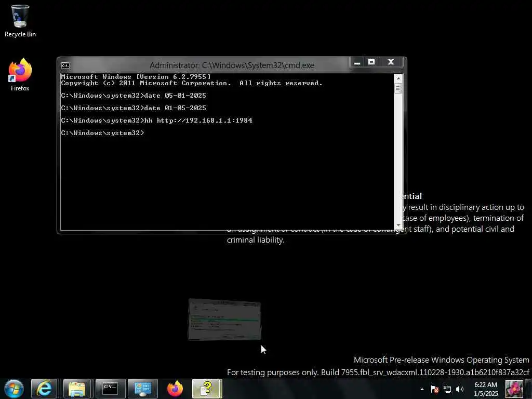The width and height of the screenshot is (532, 399).
Task: Click the last empty C:\Windows\system32> prompt
Action: click(102, 133)
